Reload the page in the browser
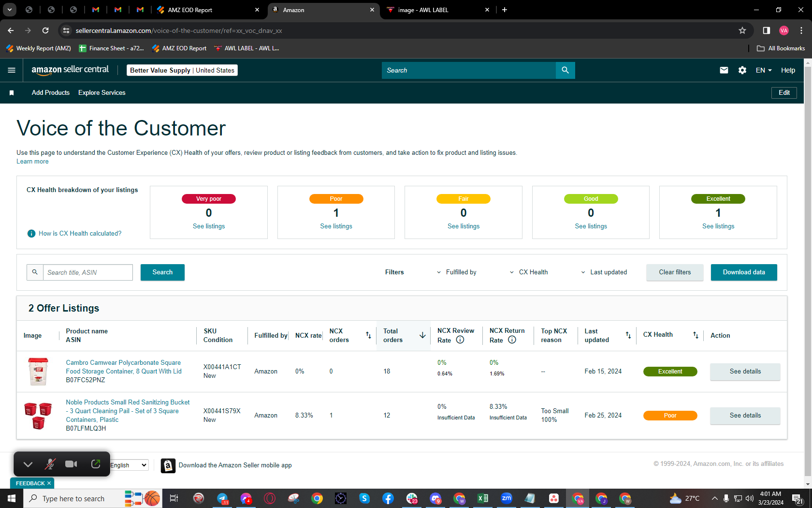This screenshot has width=812, height=508. 45,30
